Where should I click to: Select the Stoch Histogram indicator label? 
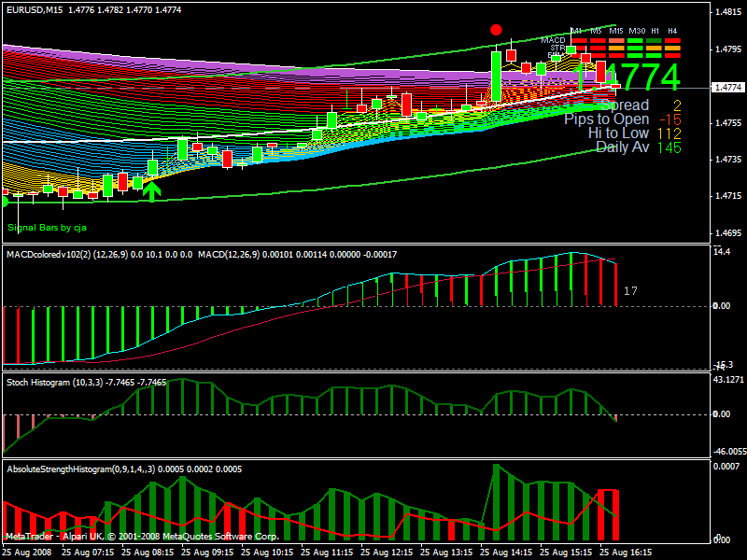pyautogui.click(x=45, y=382)
